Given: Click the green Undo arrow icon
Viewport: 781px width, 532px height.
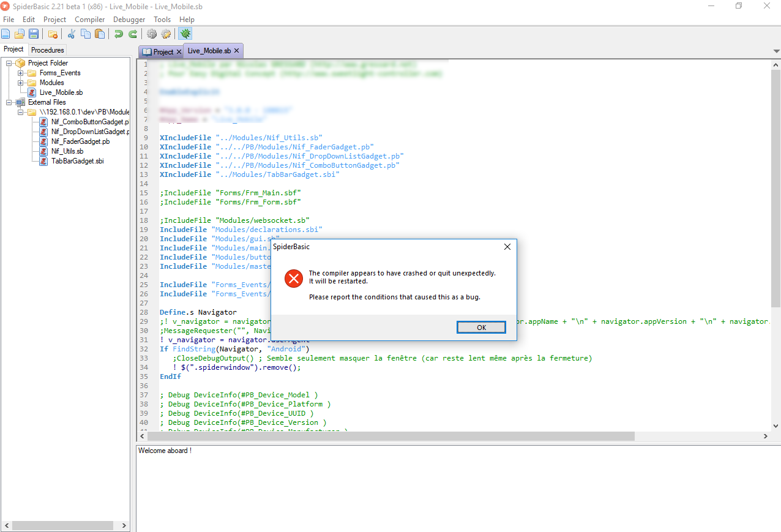Looking at the screenshot, I should 119,34.
